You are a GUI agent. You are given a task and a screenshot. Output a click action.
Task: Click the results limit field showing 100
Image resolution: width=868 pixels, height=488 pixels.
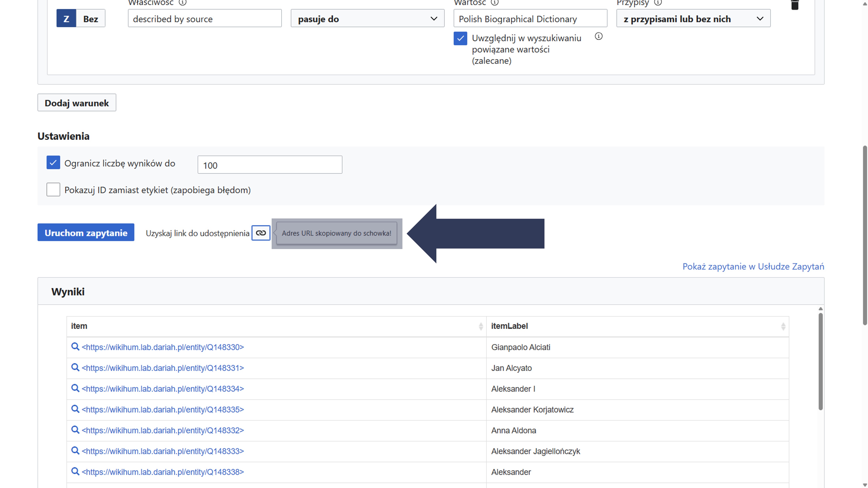[269, 165]
